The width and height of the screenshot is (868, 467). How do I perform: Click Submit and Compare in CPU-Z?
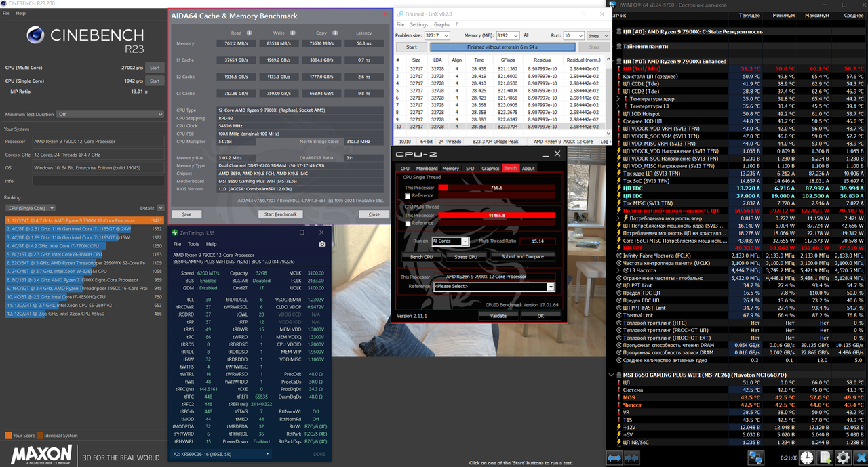(522, 257)
